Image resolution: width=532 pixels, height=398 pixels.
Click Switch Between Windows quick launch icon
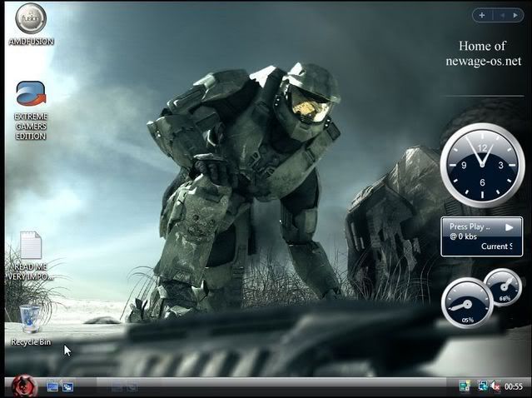coord(67,387)
